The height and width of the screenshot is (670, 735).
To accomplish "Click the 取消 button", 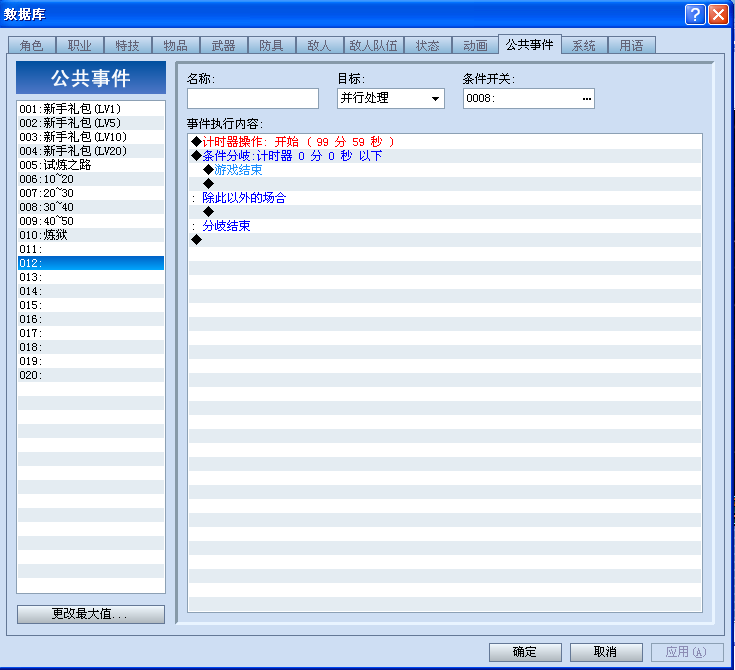I will (x=606, y=652).
